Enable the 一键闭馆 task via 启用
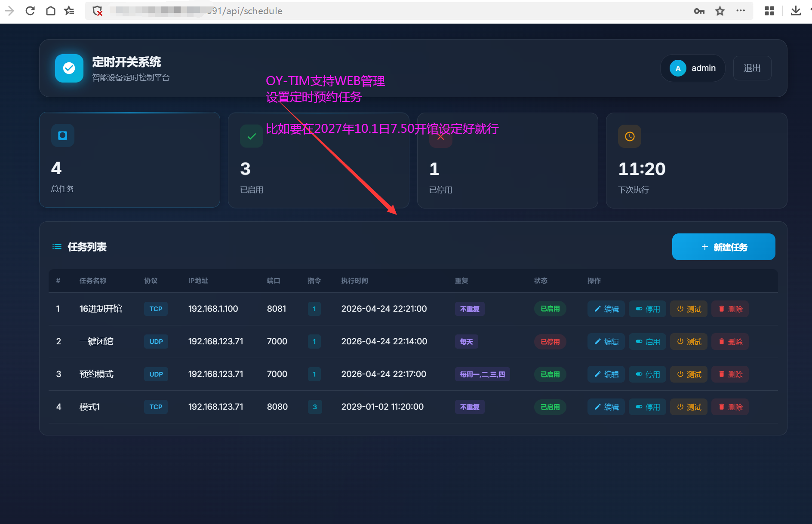 [647, 342]
